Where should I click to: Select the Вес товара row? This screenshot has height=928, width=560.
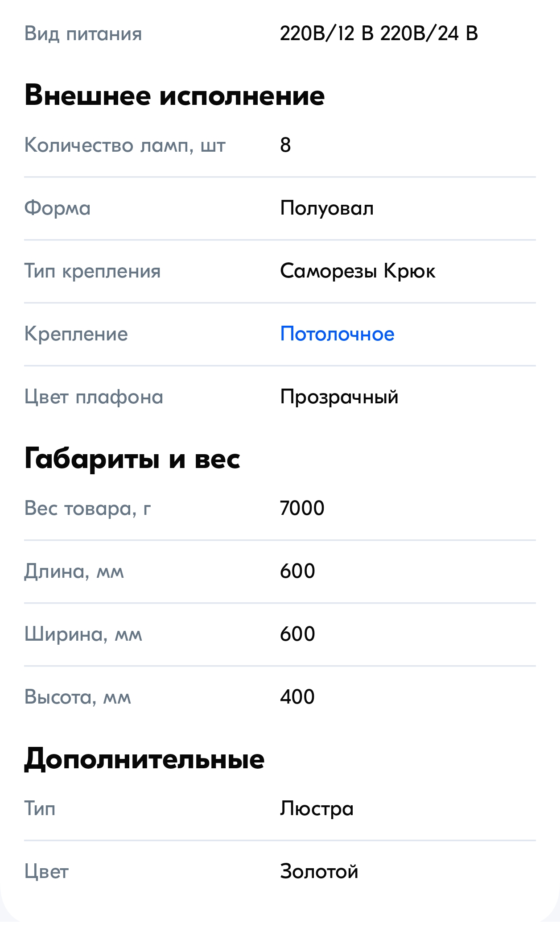(88, 509)
